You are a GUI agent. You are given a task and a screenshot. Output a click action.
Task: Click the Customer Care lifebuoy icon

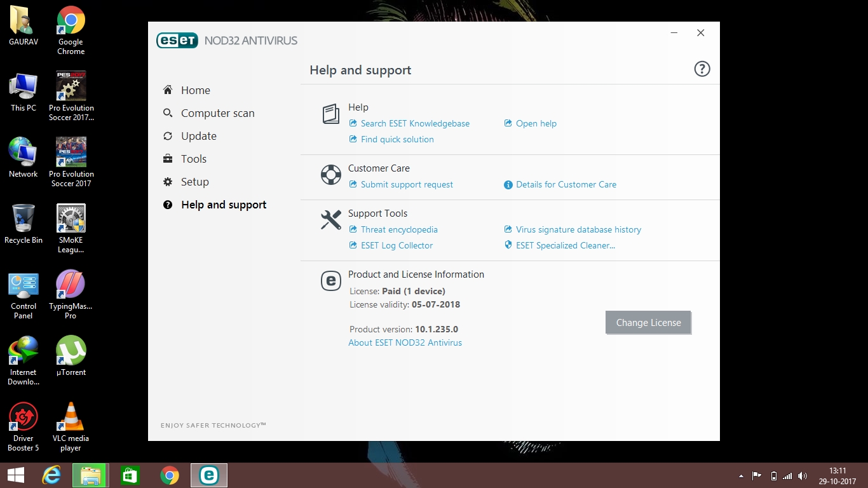[331, 175]
